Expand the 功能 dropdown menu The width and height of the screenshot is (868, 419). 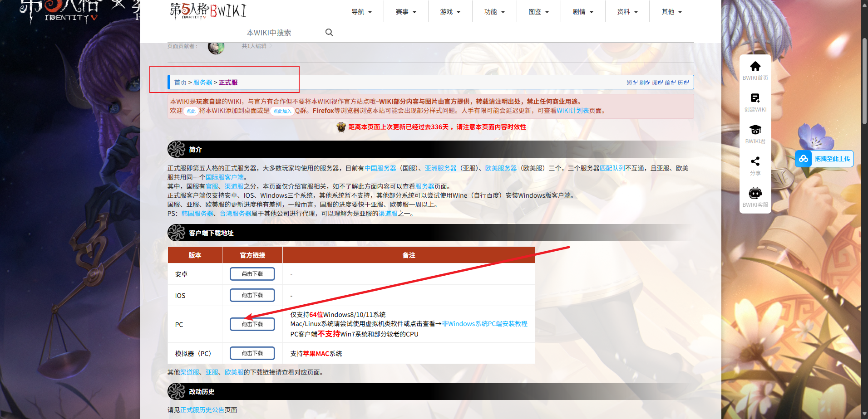point(494,12)
